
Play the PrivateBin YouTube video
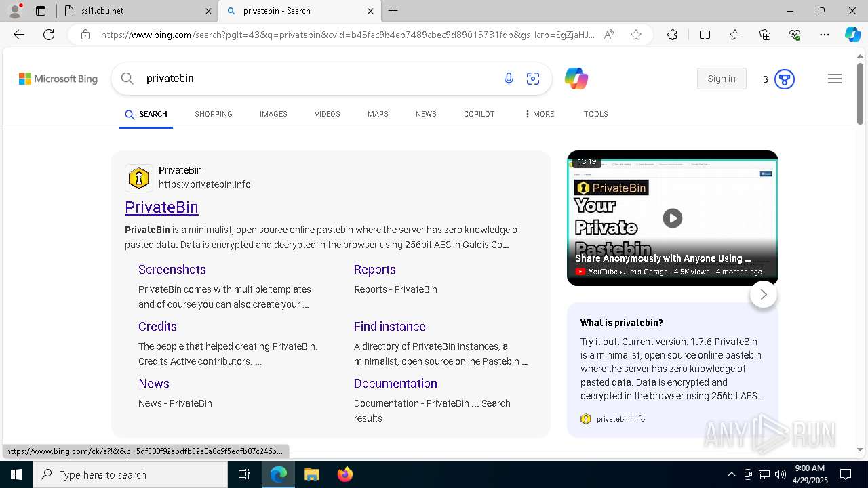(x=673, y=218)
